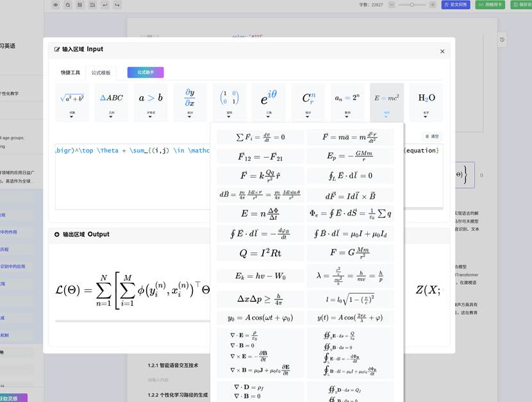Screen dimensions: 532x402
Task: Insert the Q = I²Rt formula
Action: [x=260, y=253]
